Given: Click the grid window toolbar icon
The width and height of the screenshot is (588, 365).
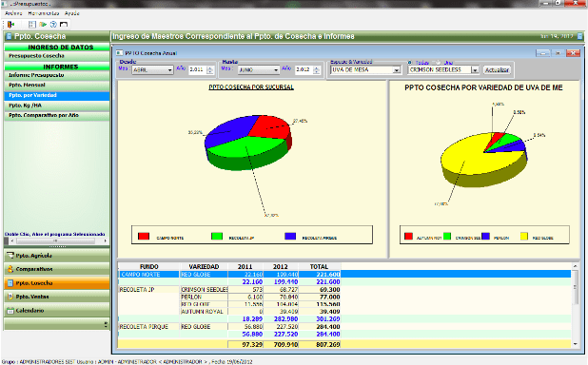Looking at the screenshot, I should (32, 25).
